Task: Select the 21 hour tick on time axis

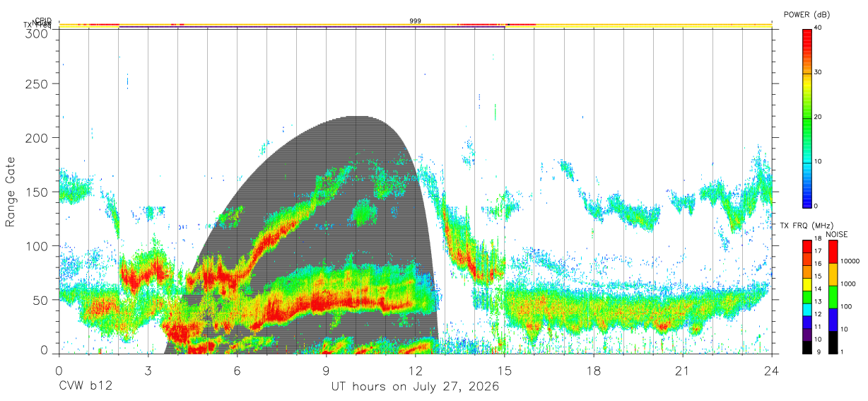Action: [x=683, y=371]
